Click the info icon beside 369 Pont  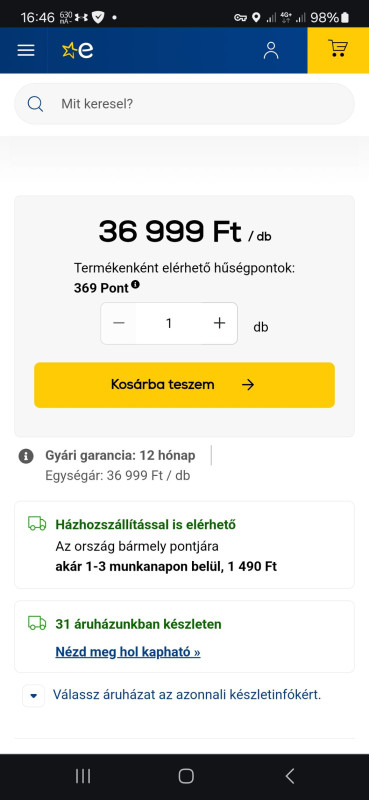click(135, 284)
